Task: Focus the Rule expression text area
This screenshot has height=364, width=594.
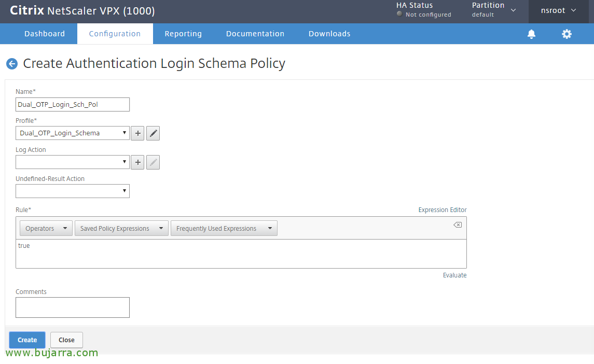Action: pos(241,254)
